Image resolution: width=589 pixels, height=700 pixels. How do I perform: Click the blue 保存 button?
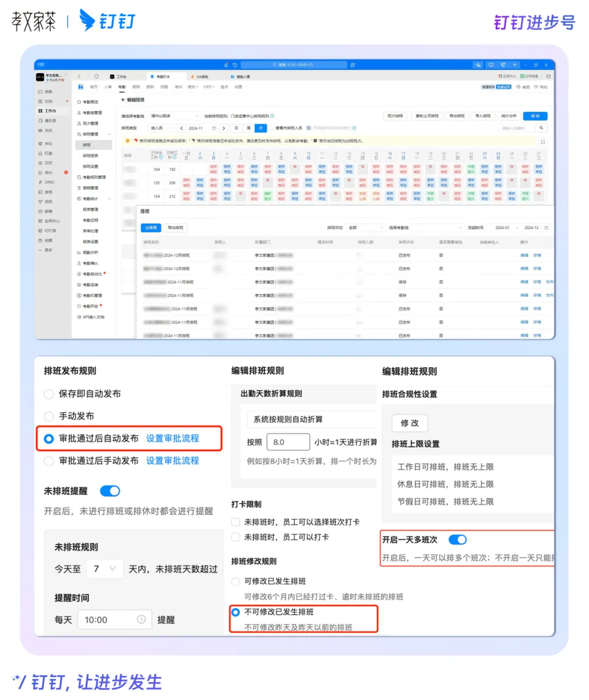click(535, 116)
